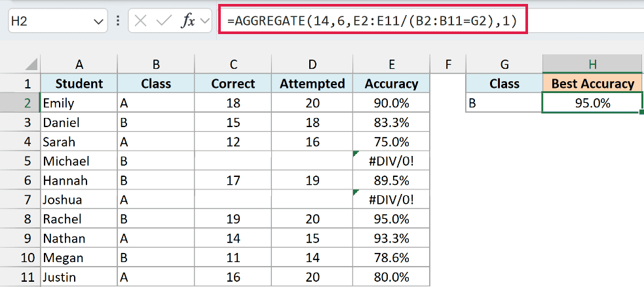Select the 95.0% accuracy cell in Rachel's row
The width and height of the screenshot is (644, 287).
[391, 219]
